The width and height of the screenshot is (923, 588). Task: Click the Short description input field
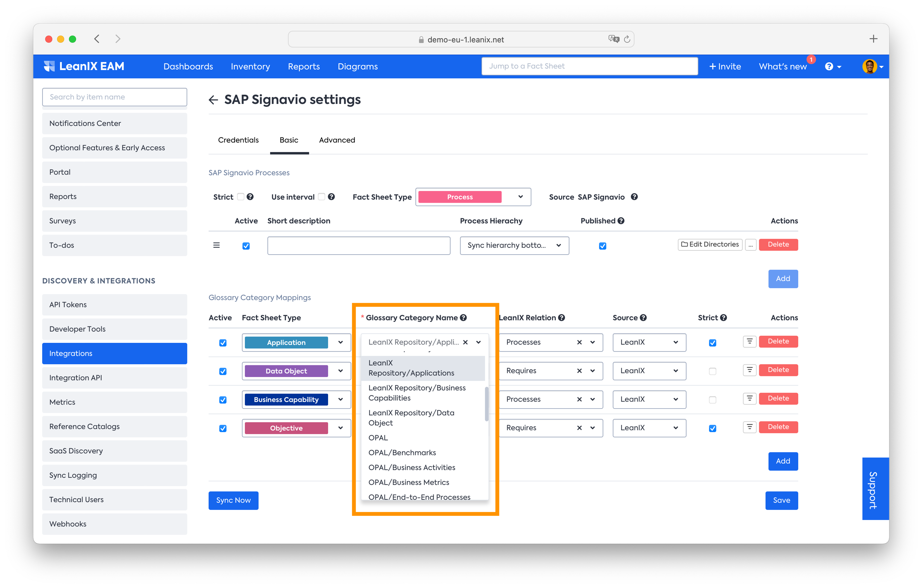359,245
